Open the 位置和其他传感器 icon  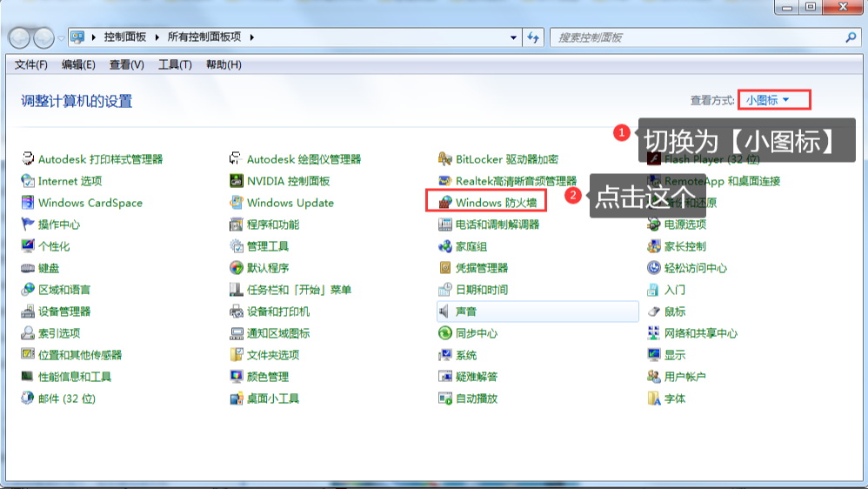point(28,354)
